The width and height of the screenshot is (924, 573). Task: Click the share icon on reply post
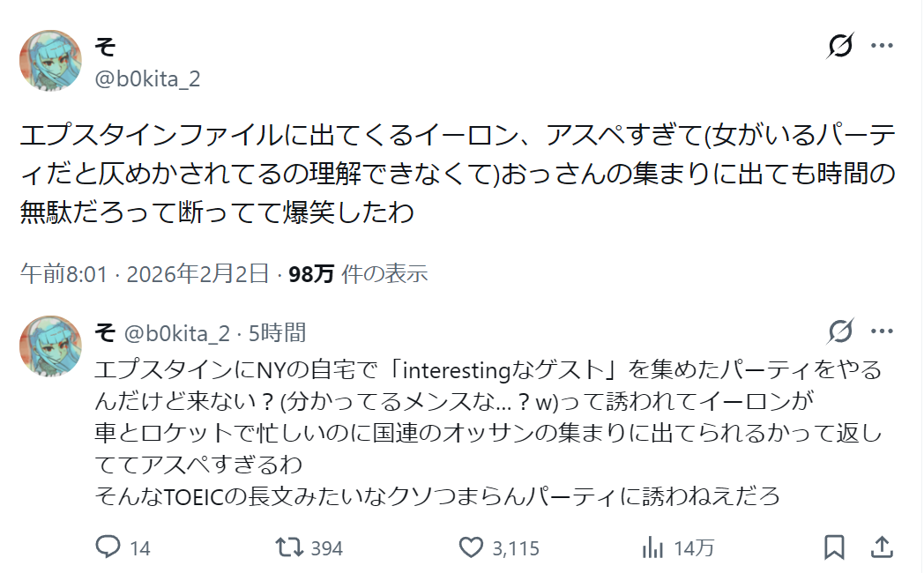pyautogui.click(x=881, y=547)
